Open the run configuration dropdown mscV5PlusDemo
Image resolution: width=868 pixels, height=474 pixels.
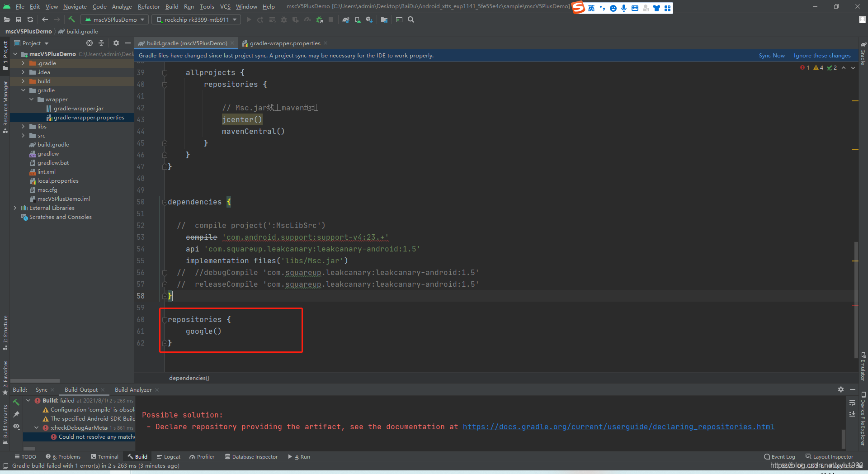point(114,19)
